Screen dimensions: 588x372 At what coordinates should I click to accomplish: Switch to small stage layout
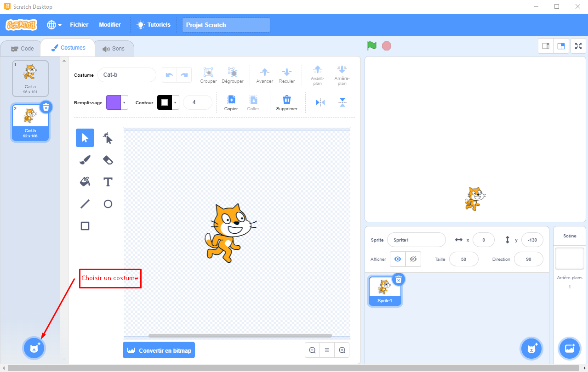click(x=546, y=46)
